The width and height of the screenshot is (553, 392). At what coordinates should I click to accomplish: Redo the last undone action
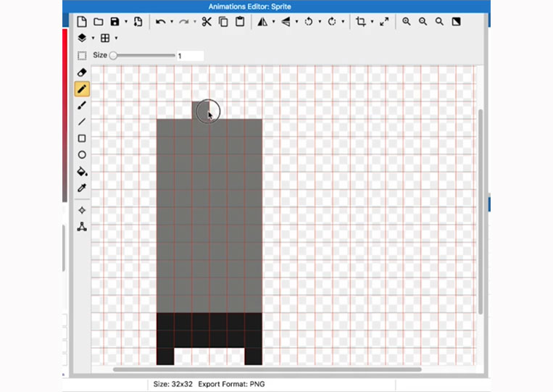183,22
